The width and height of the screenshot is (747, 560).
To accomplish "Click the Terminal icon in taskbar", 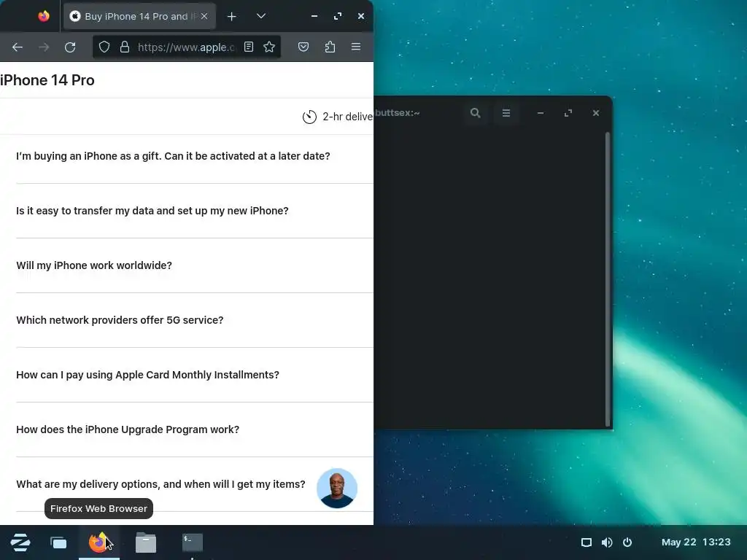I will pyautogui.click(x=193, y=542).
